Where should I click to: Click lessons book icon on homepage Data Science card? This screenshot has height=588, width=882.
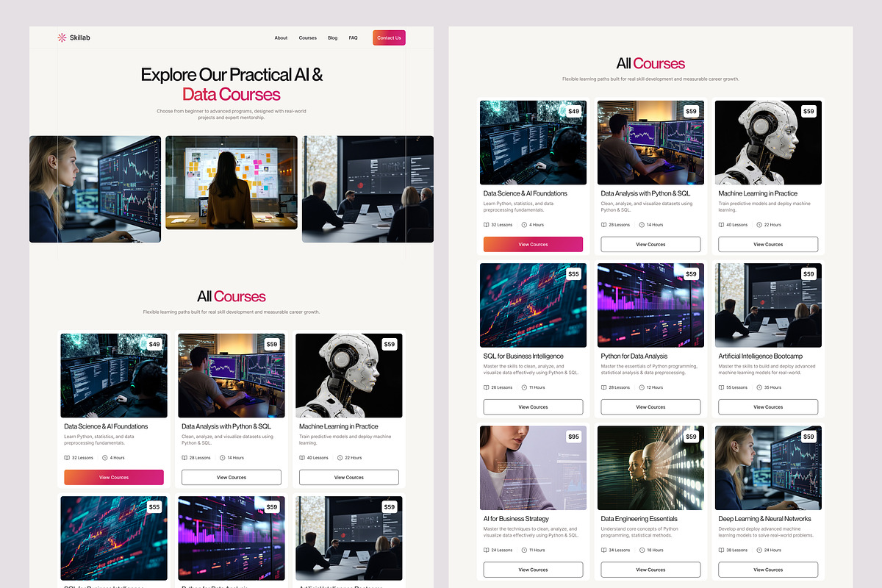67,458
